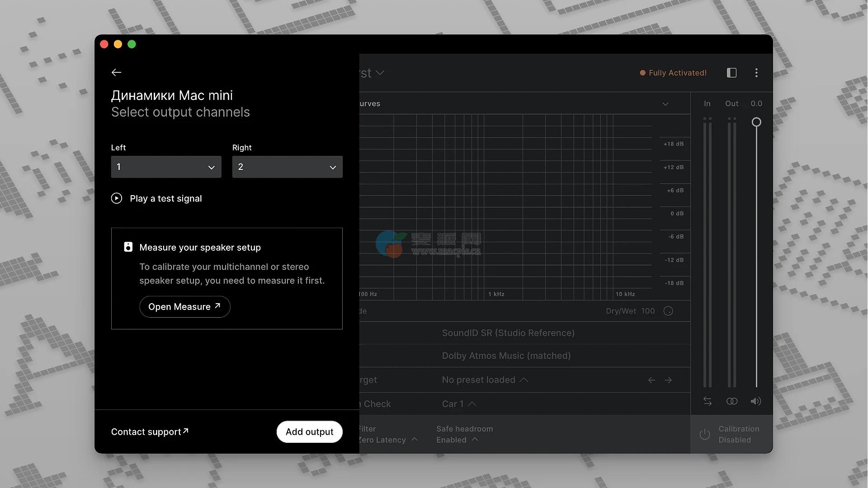Click the back arrow in output panel
The height and width of the screenshot is (488, 868).
(116, 72)
